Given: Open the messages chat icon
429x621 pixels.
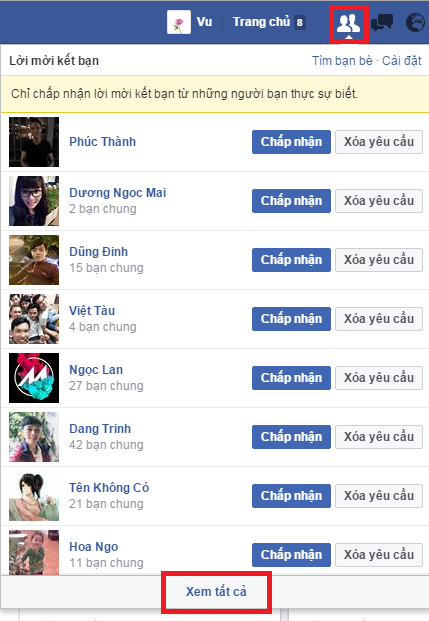Looking at the screenshot, I should [x=382, y=23].
